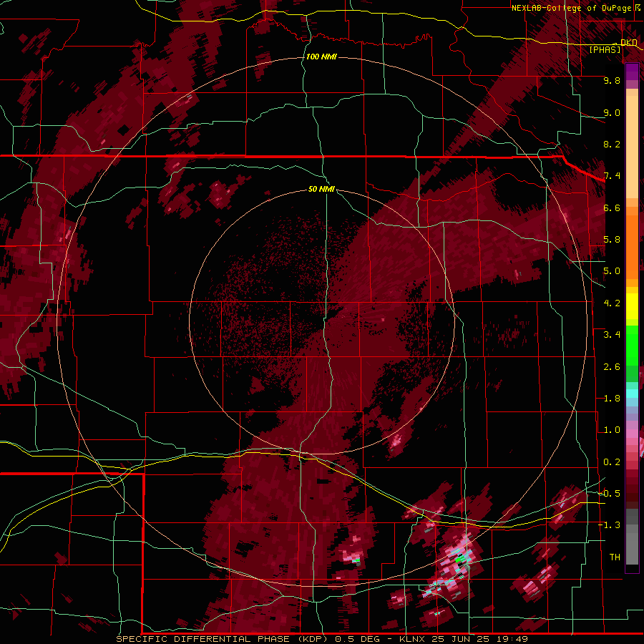Click the 5.0 color scale value
644x644 pixels.
tap(612, 271)
